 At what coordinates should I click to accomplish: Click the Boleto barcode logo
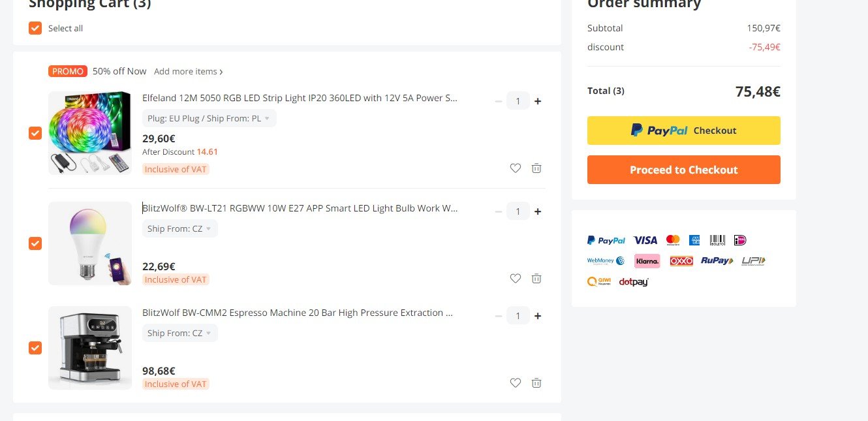click(717, 240)
